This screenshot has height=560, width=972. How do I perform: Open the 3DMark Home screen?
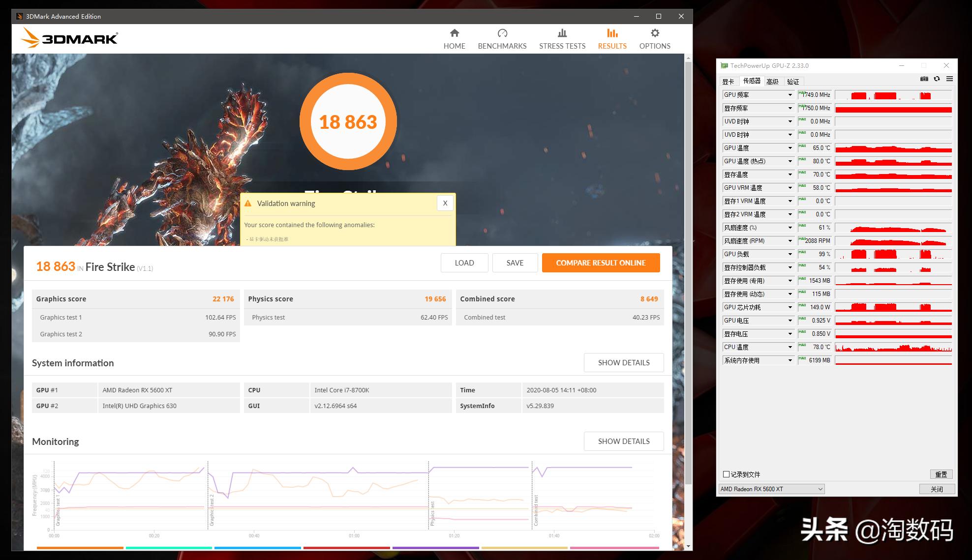[x=454, y=38]
